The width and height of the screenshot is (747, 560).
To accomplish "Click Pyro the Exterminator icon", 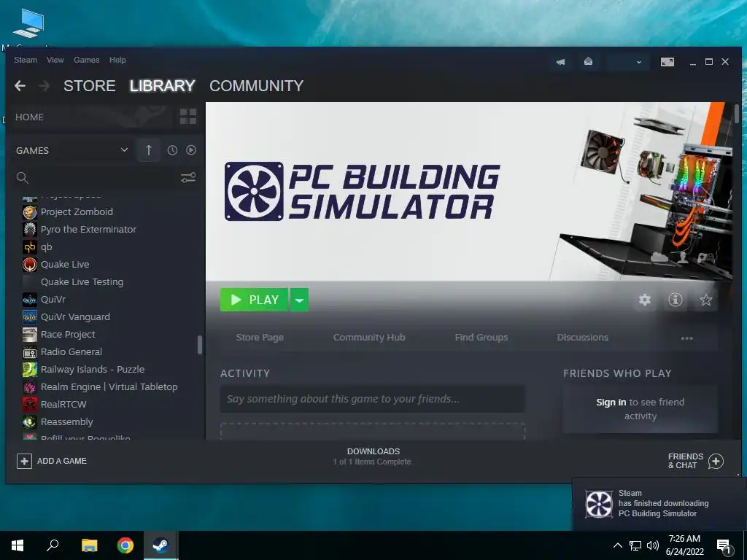I will coord(29,230).
